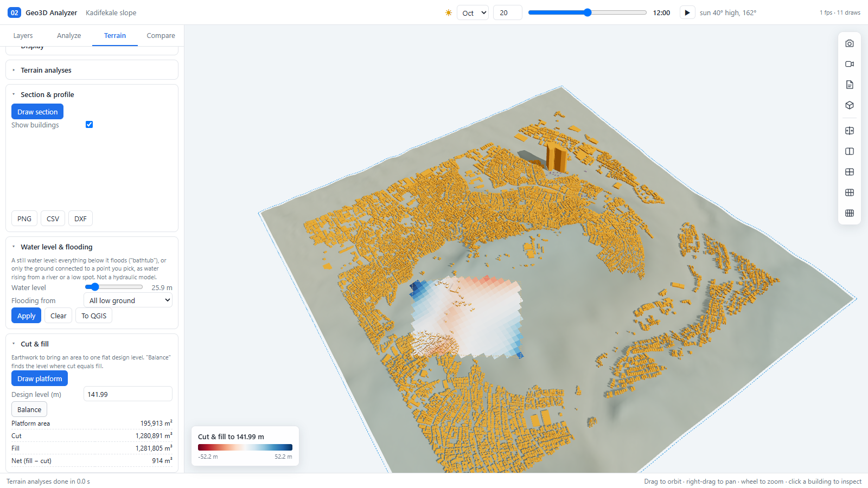This screenshot has width=868, height=488.
Task: Click the Balance button
Action: coord(29,409)
